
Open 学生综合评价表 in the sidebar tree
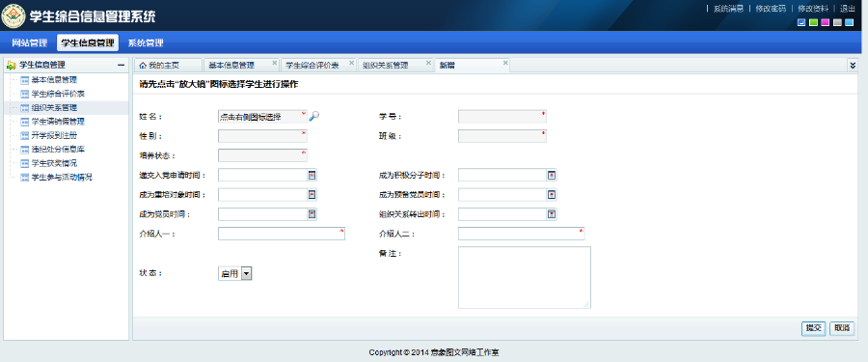[58, 94]
